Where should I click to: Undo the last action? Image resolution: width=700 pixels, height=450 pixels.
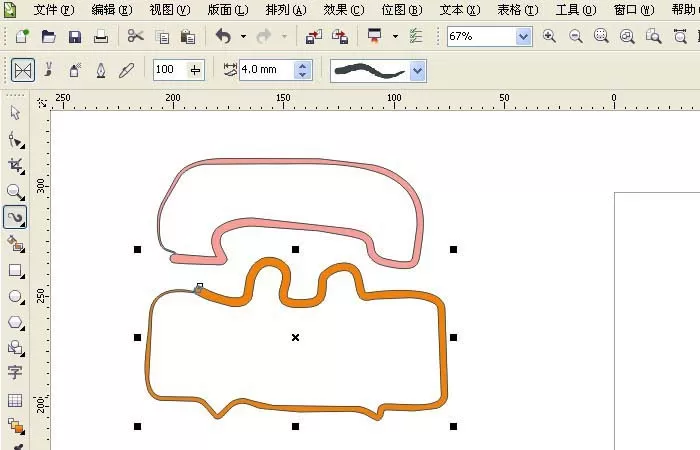[x=223, y=36]
